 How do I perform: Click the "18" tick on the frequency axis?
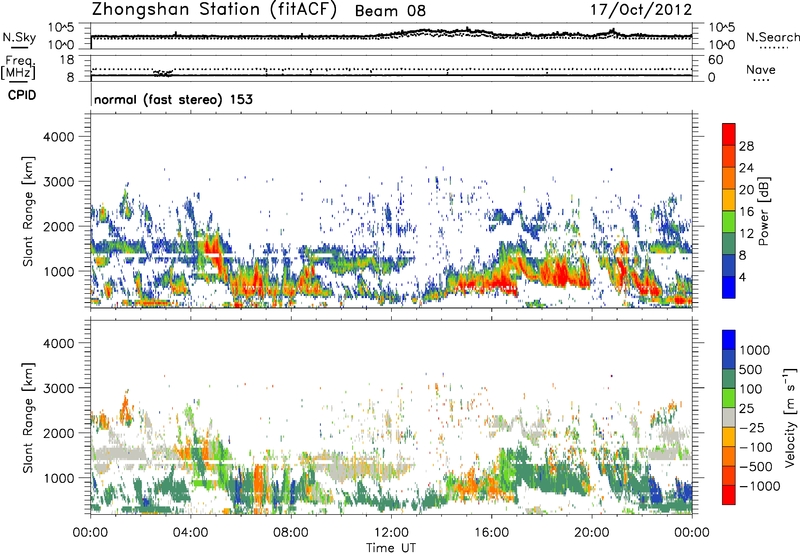point(67,60)
